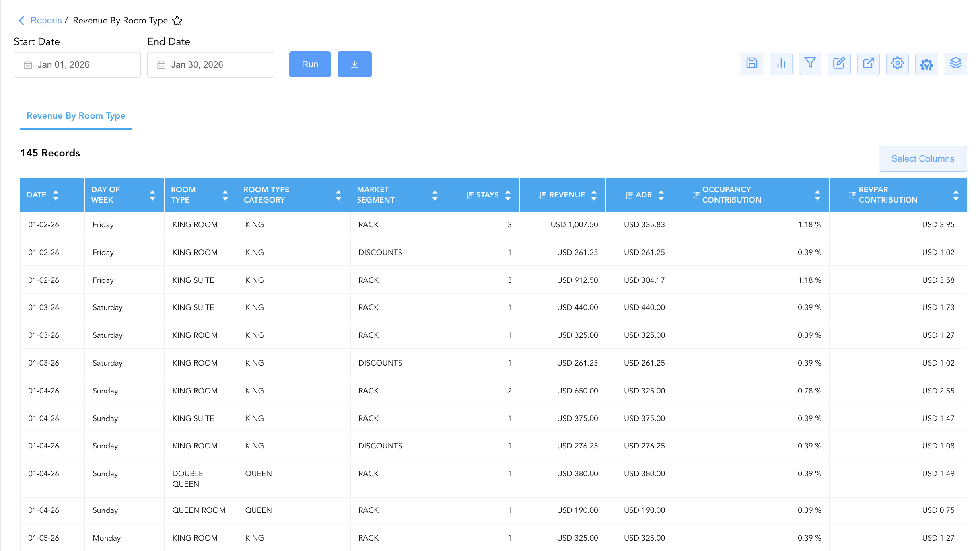The image size is (980, 551).
Task: Click the USD 3.95 RevPAR value
Action: [x=938, y=225]
